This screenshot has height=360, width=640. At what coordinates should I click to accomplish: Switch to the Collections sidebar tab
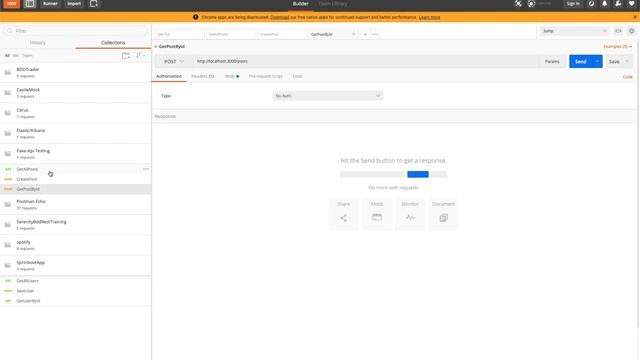click(113, 43)
